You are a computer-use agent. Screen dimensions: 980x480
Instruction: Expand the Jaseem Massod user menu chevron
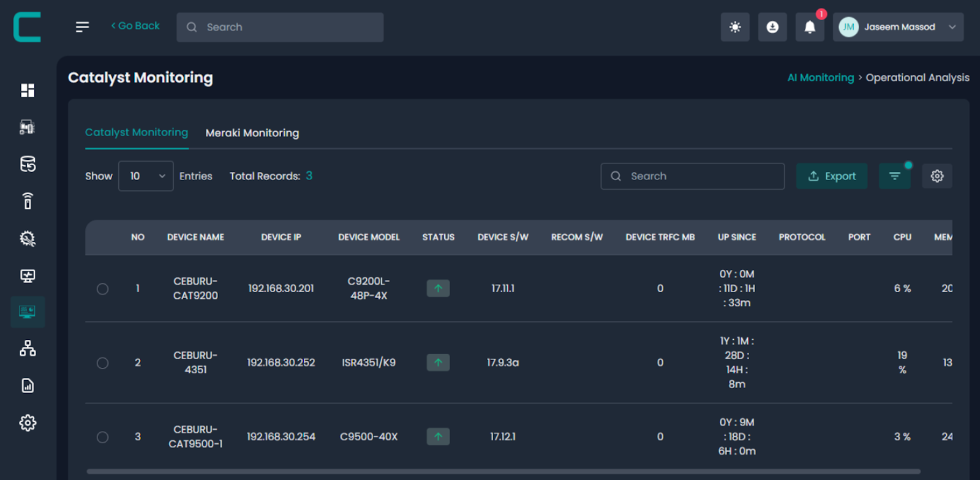(x=952, y=27)
